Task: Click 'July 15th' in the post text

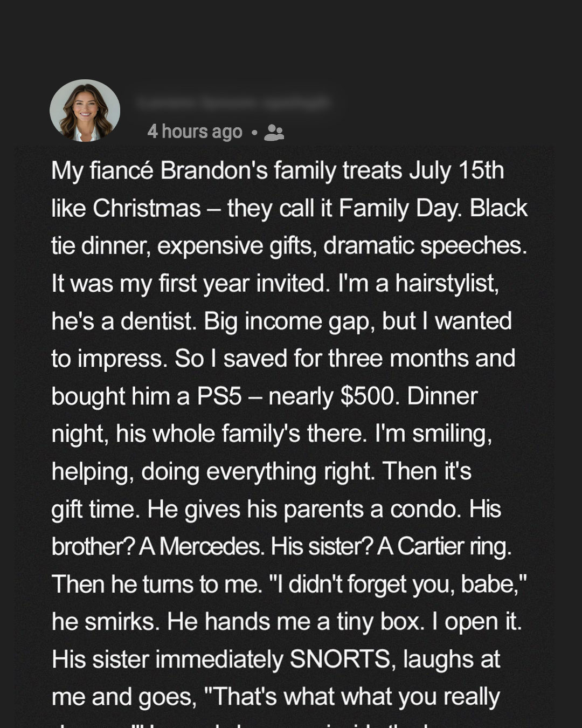Action: [x=456, y=171]
